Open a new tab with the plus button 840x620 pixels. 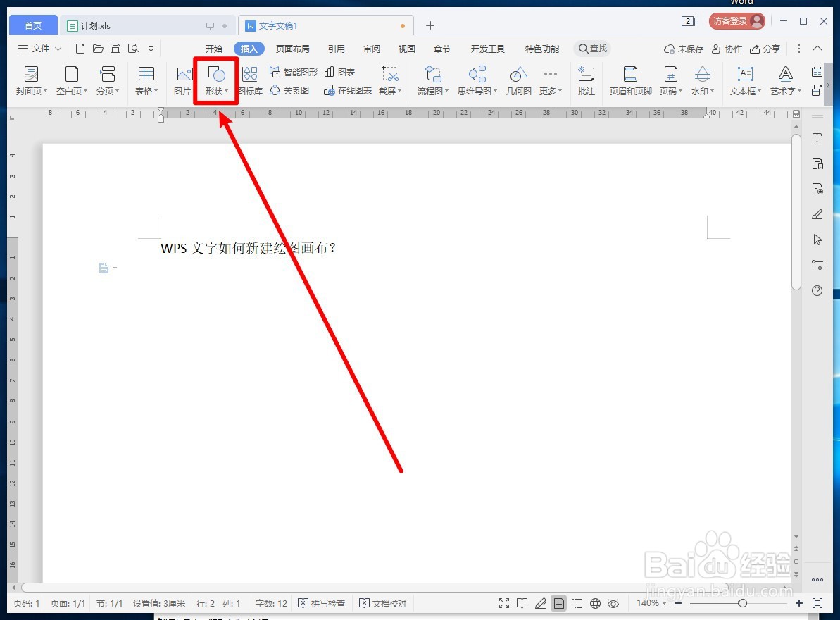point(430,26)
